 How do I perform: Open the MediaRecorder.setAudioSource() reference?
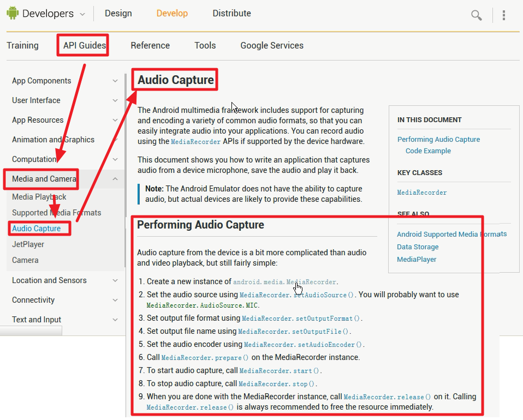pyautogui.click(x=296, y=295)
